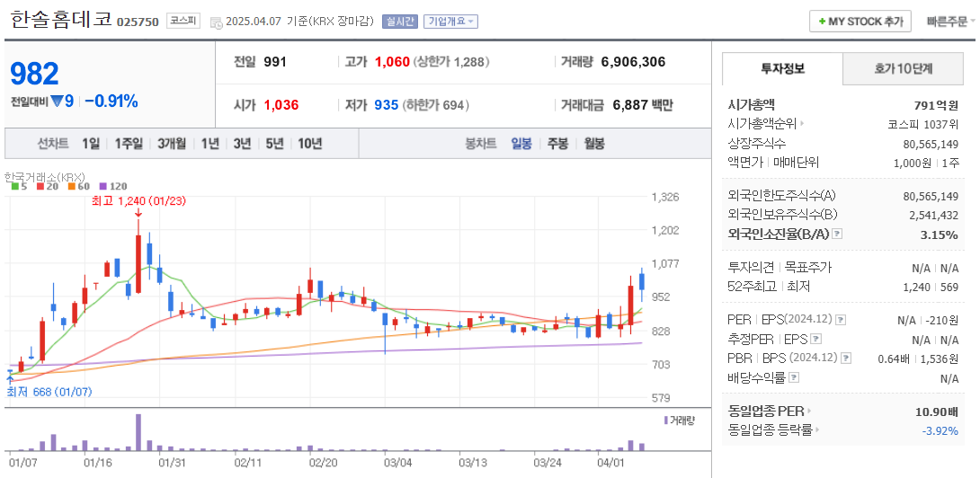Viewport: 980px width, 478px height.
Task: Click the 외국인보유주식수 value 2,541,432
Action: (x=931, y=215)
